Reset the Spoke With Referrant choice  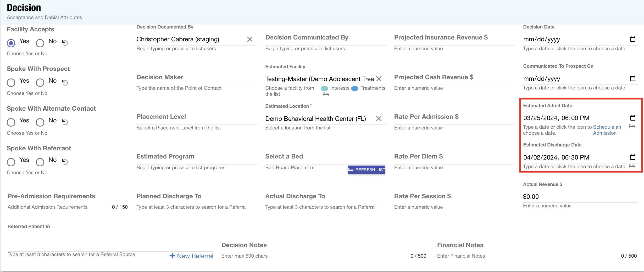coord(65,161)
